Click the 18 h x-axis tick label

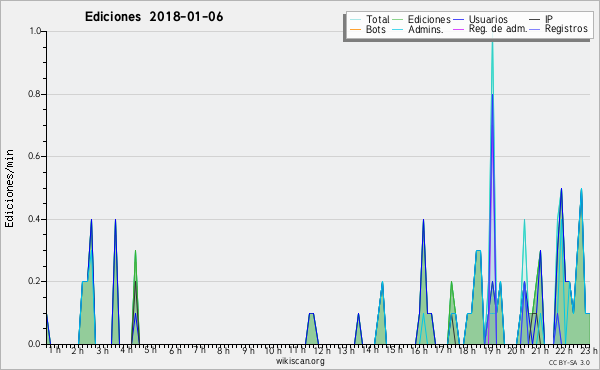pyautogui.click(x=467, y=350)
